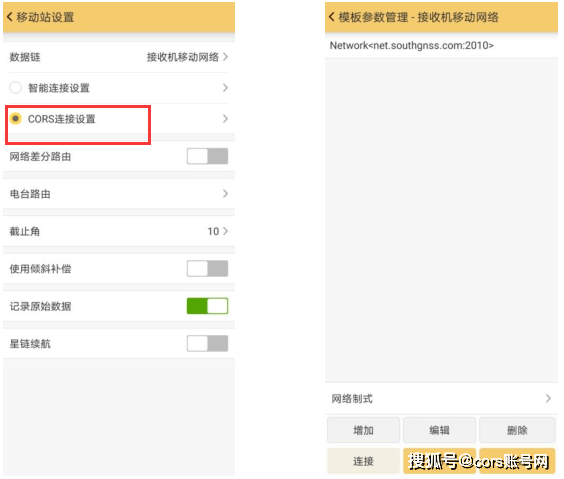Expand 智能连接设置 details arrow
Image resolution: width=564 pixels, height=479 pixels.
pyautogui.click(x=226, y=88)
